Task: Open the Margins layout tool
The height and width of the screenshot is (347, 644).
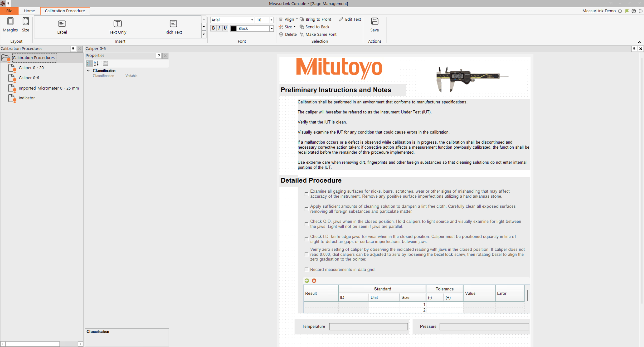Action: point(10,25)
